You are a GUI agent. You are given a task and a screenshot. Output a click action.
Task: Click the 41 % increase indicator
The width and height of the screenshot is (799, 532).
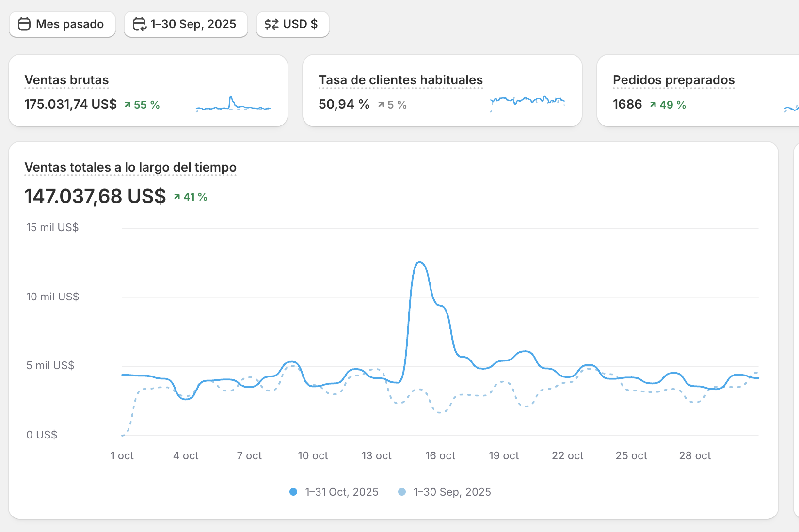point(191,197)
